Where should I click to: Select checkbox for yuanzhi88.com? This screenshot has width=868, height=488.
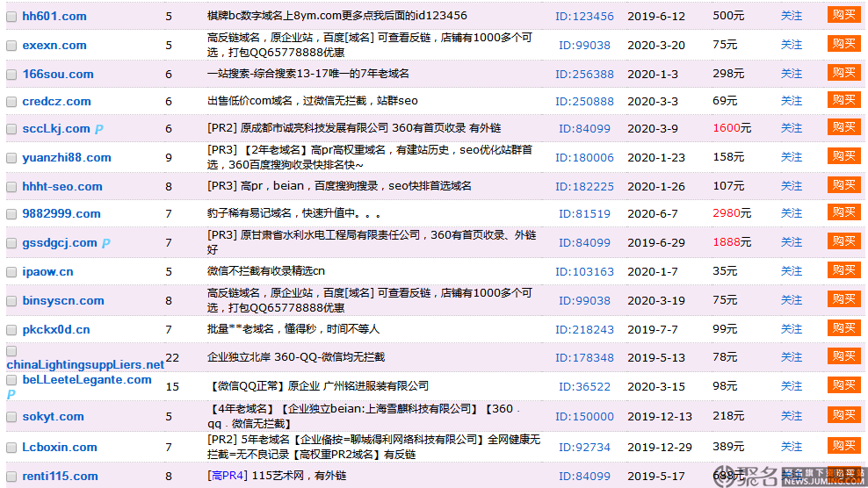tap(11, 158)
